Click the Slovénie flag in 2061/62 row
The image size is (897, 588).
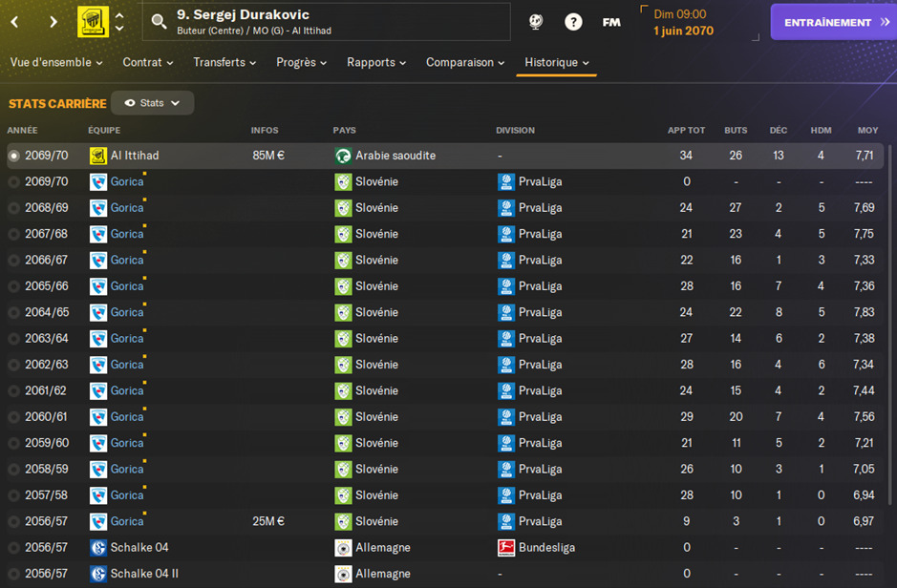343,390
